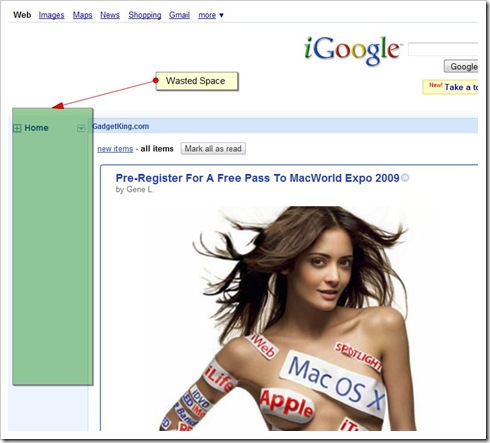Open the Maps link
The image size is (490, 443).
82,15
